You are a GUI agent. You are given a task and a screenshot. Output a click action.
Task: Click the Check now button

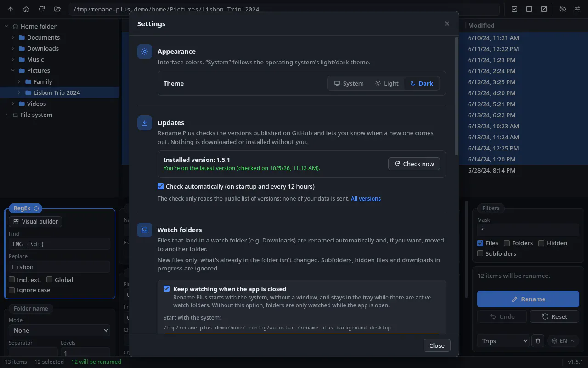click(x=414, y=164)
